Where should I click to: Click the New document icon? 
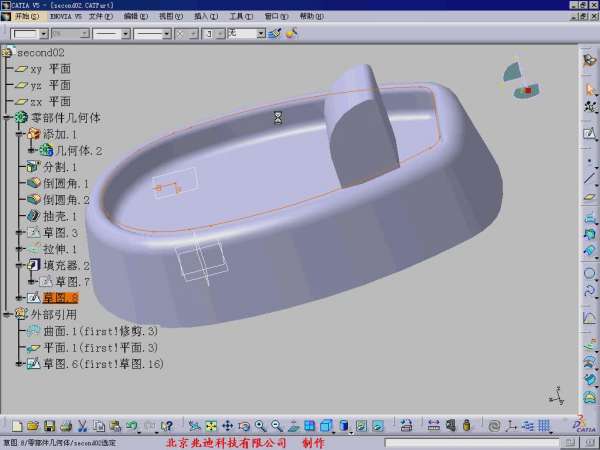click(x=18, y=426)
